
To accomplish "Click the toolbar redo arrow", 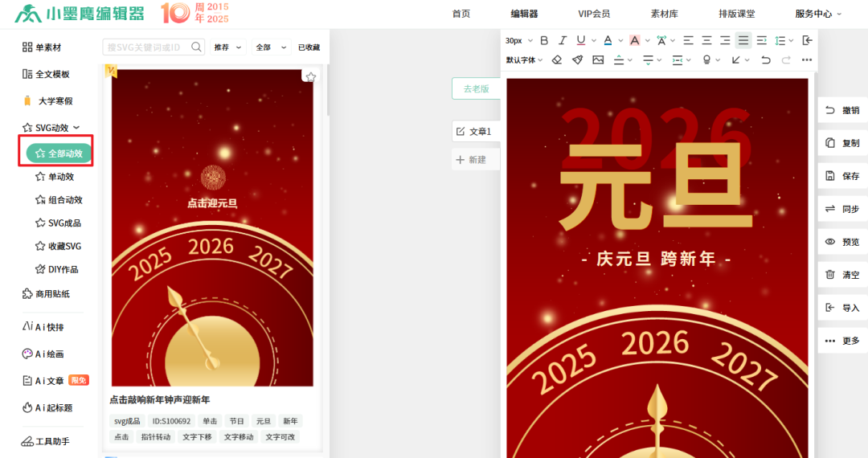I will pyautogui.click(x=786, y=59).
